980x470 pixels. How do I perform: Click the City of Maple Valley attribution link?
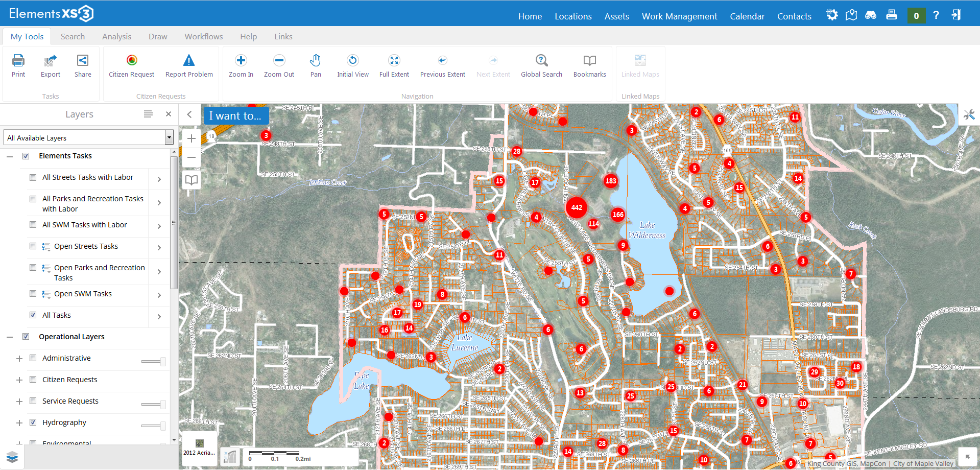pos(922,463)
